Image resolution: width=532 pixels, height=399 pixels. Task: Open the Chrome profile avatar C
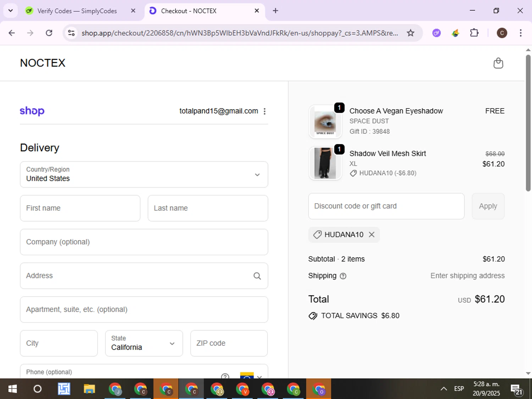pyautogui.click(x=501, y=33)
